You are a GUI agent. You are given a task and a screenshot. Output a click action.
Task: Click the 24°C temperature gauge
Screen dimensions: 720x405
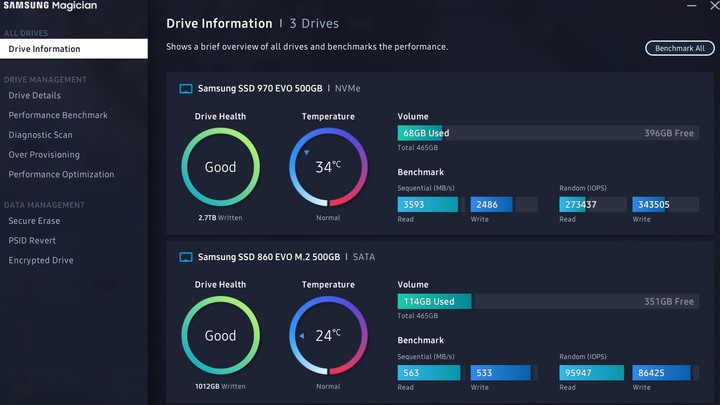[328, 336]
